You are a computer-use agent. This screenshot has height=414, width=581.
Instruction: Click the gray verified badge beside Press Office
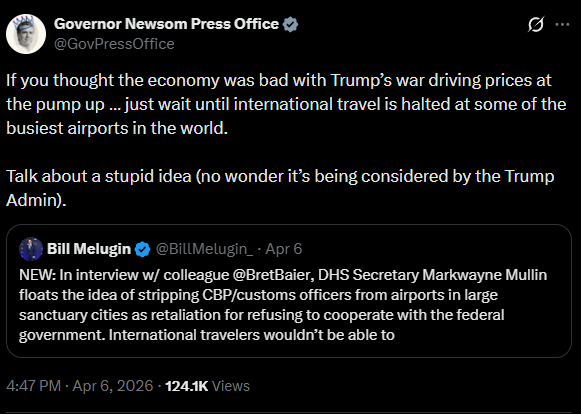pos(290,24)
